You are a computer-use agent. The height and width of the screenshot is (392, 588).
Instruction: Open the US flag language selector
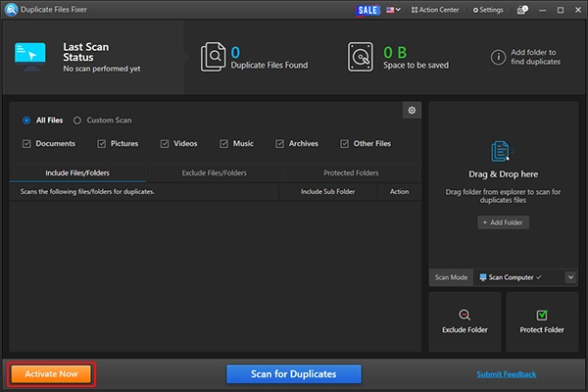(x=393, y=10)
